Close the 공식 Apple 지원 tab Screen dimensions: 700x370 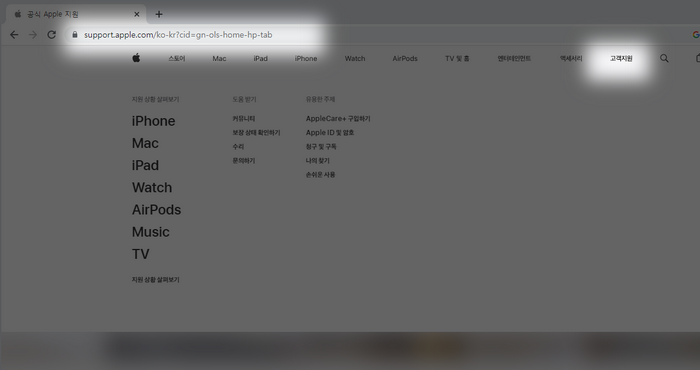coord(137,14)
